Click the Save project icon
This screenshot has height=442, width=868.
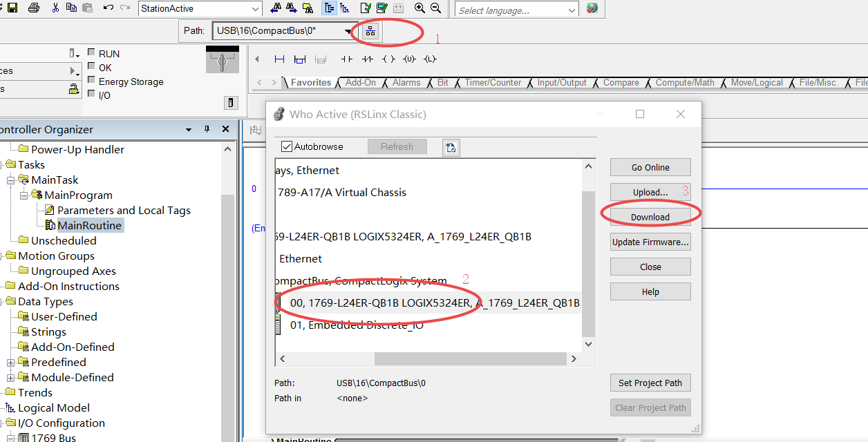12,8
